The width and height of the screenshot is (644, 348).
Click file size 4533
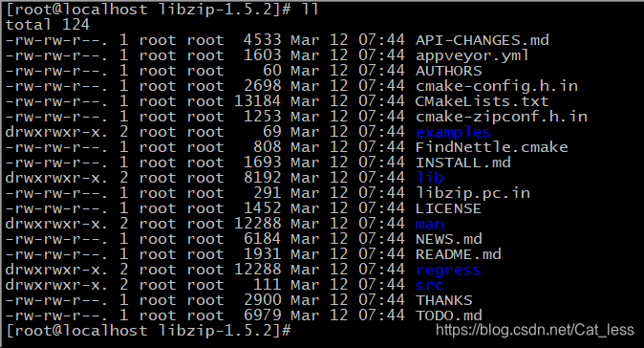pos(263,40)
